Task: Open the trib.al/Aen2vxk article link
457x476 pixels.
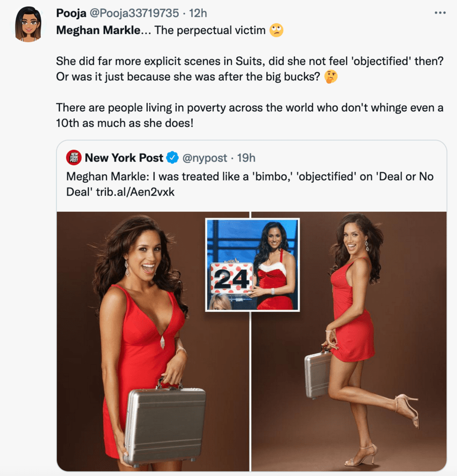Action: coord(136,192)
